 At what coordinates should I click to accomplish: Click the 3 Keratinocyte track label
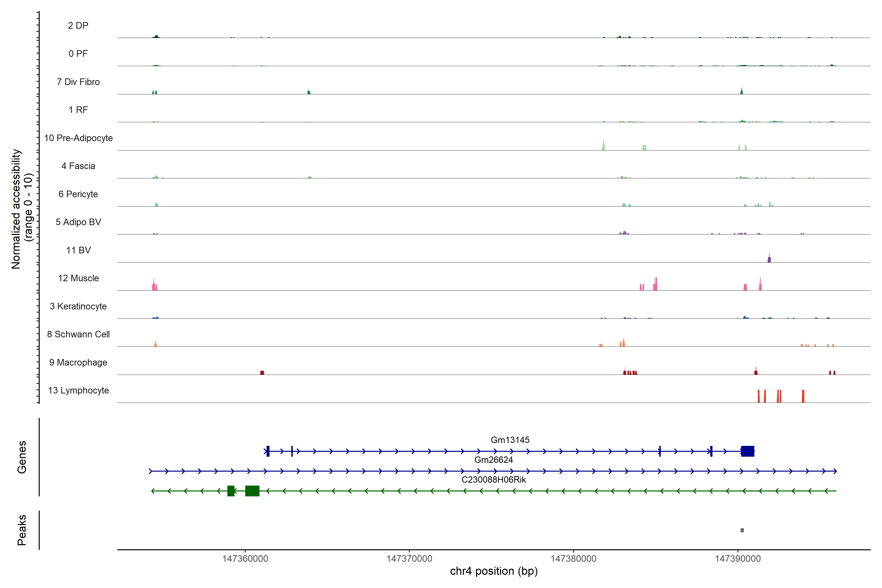coord(78,306)
